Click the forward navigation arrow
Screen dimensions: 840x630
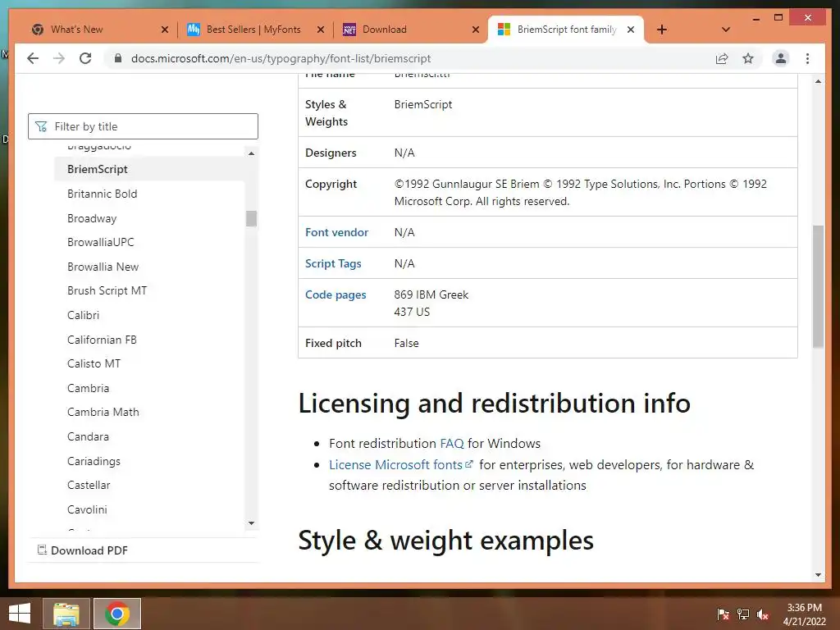click(x=59, y=58)
